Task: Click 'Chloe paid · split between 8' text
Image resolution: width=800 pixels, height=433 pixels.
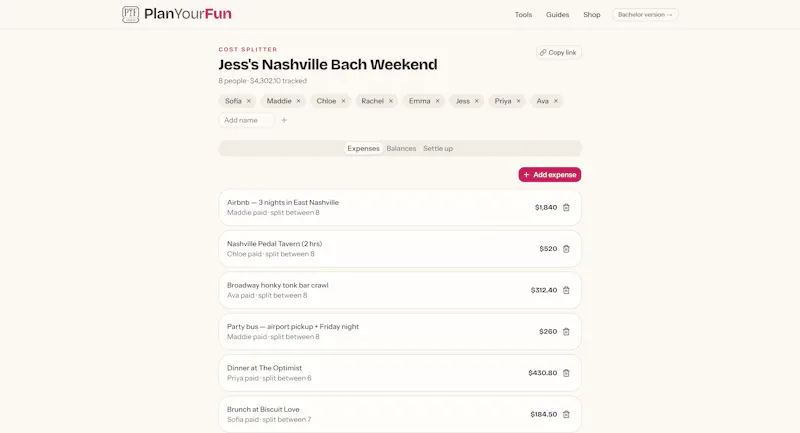Action: tap(271, 254)
